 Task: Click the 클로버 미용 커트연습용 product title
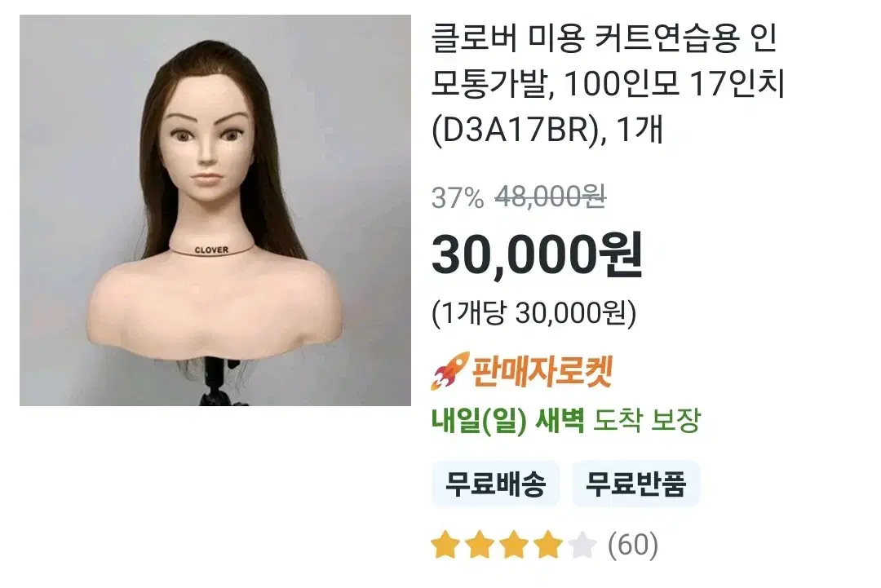tap(608, 83)
